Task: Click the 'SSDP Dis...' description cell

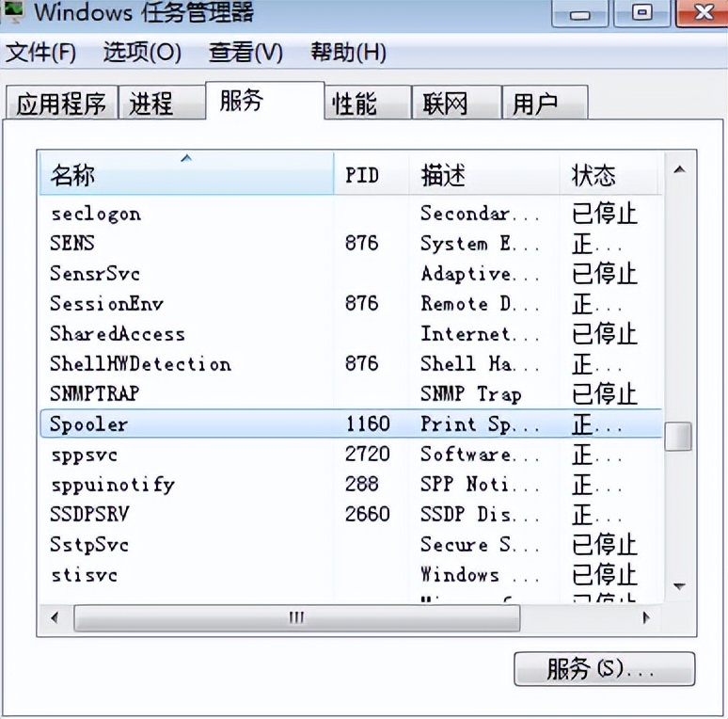Action: tap(480, 514)
